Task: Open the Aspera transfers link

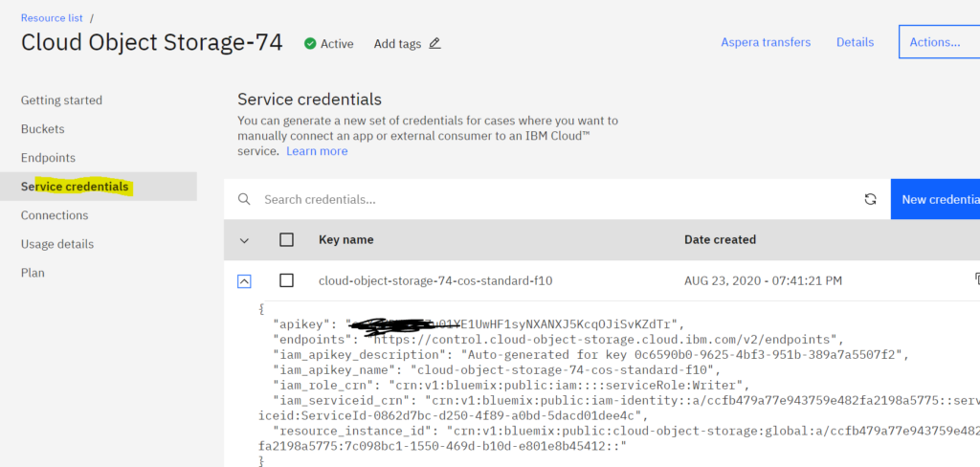Action: pyautogui.click(x=766, y=42)
